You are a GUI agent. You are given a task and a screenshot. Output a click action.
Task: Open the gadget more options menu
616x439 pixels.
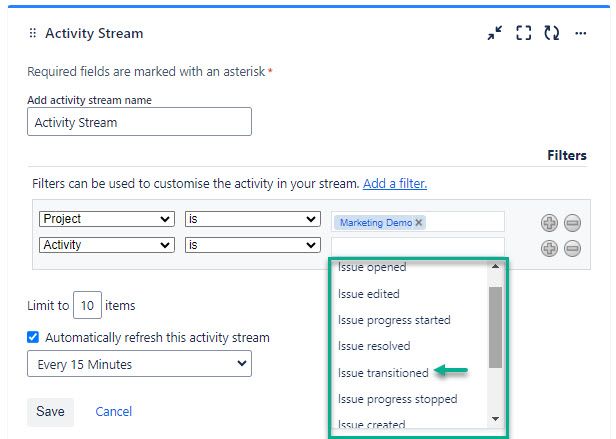[580, 33]
